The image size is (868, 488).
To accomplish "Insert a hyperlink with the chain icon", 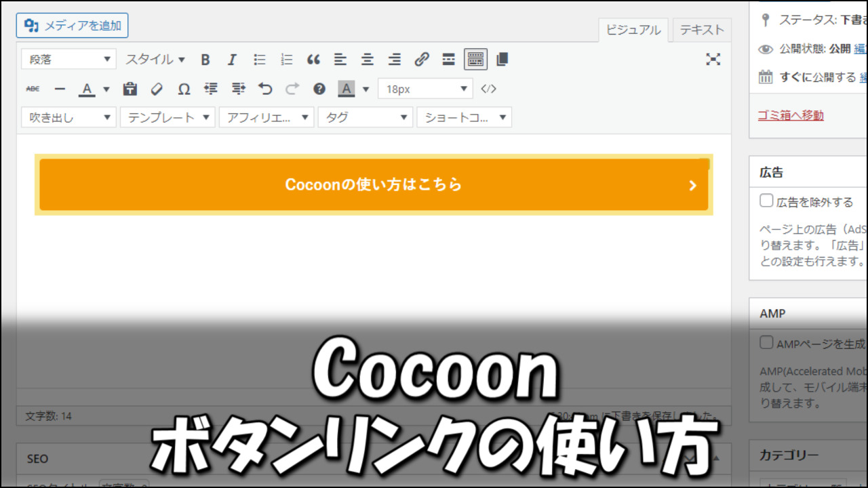I will (x=422, y=60).
